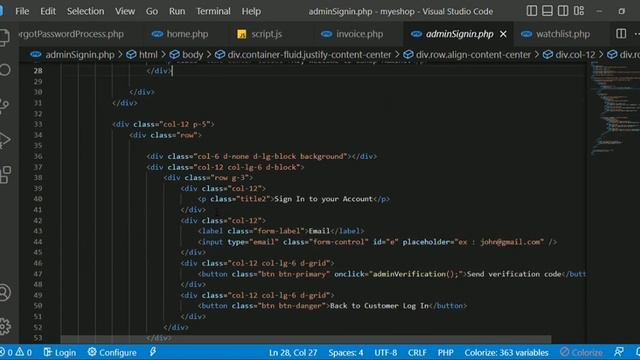The width and height of the screenshot is (640, 360).
Task: Click 'Send verification code' text on line 47
Action: pyautogui.click(x=514, y=274)
